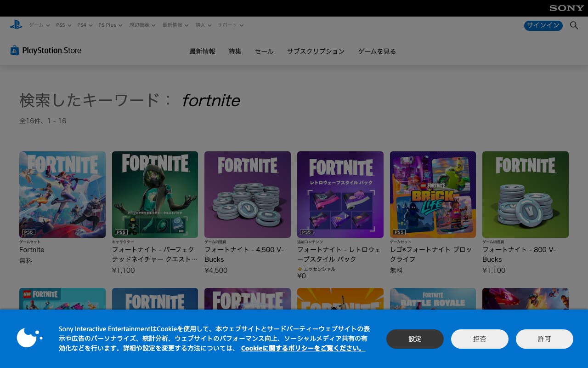Open the Cookieに関するポリシー link
Image resolution: width=588 pixels, height=368 pixels.
pyautogui.click(x=303, y=348)
